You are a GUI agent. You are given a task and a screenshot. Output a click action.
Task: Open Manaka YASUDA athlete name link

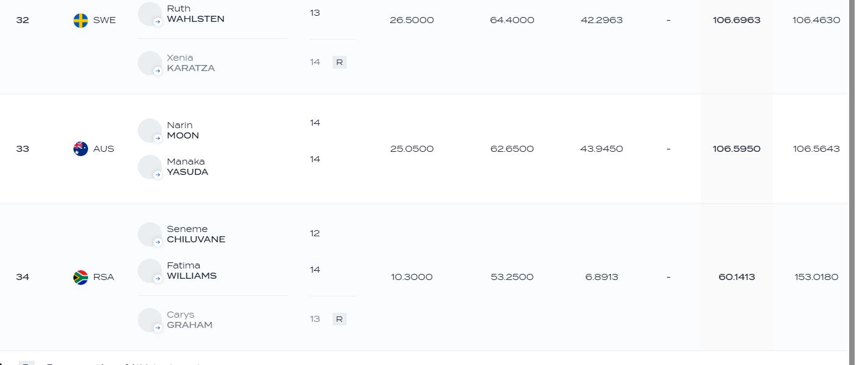tap(188, 167)
